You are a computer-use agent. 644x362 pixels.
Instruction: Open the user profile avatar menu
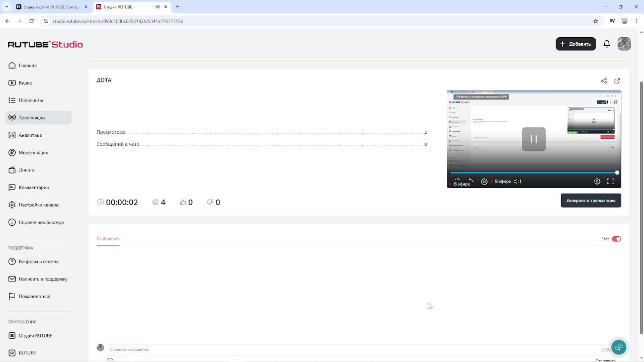[624, 44]
